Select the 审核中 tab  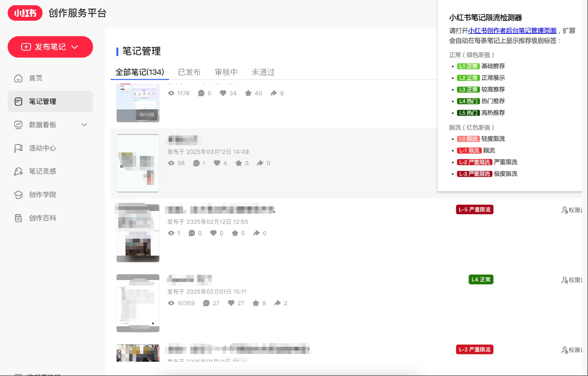pos(226,72)
